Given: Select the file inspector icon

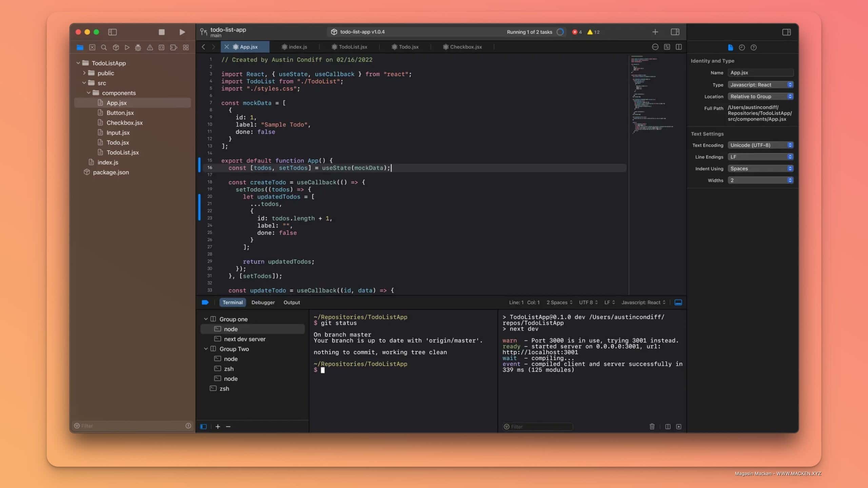Looking at the screenshot, I should (x=730, y=47).
